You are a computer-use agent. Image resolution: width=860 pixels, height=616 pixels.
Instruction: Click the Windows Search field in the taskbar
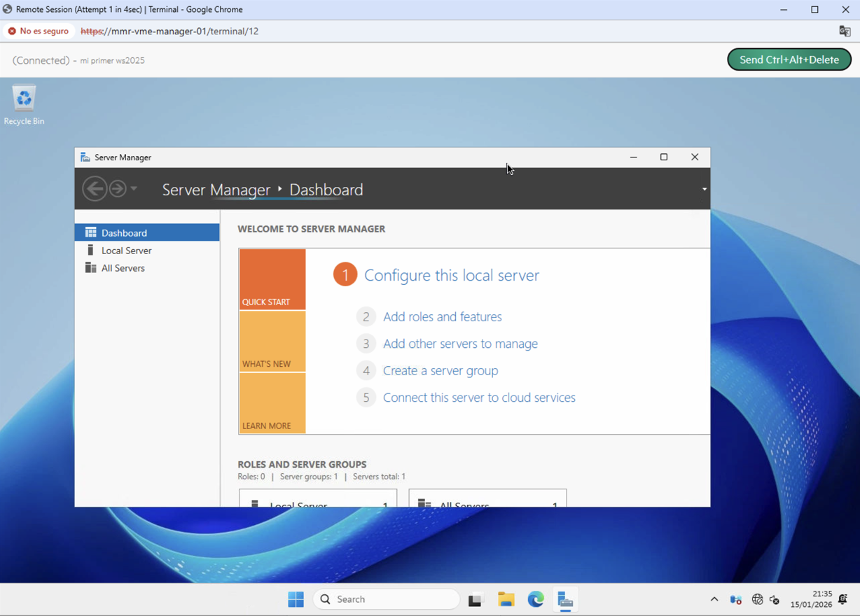tap(386, 599)
